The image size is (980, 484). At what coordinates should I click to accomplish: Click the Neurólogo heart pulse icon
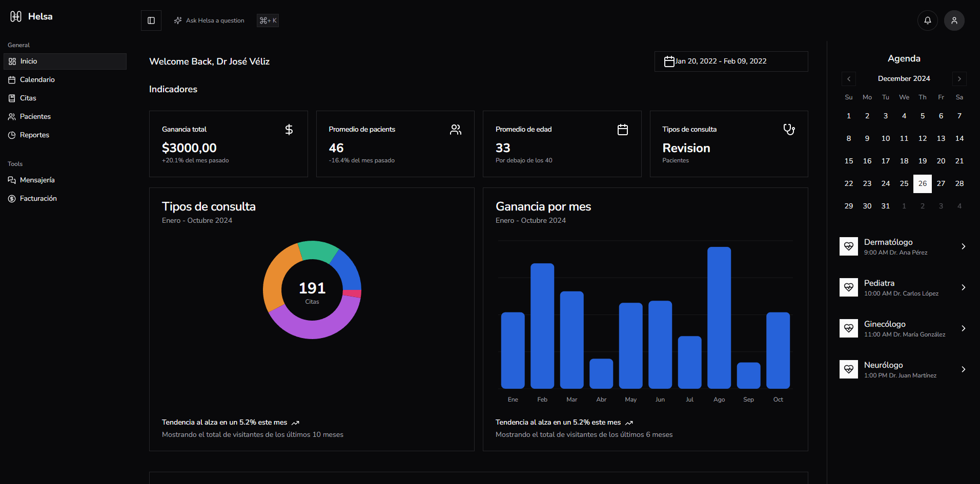click(849, 369)
